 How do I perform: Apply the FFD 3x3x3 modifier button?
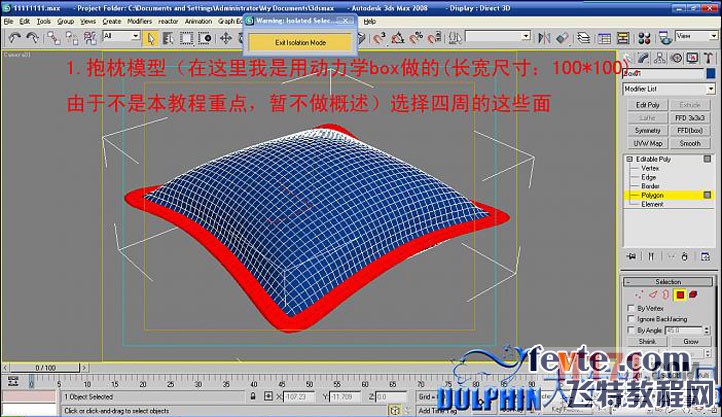click(691, 117)
